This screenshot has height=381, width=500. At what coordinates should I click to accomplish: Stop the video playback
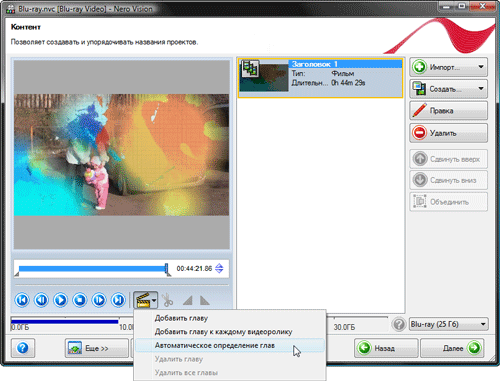pyautogui.click(x=80, y=300)
